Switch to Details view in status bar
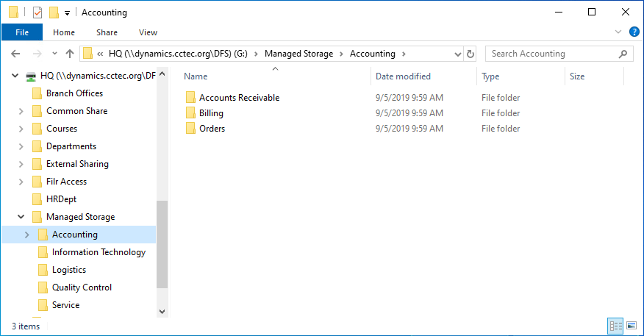Screen dimensions: 644x336 pos(615,326)
